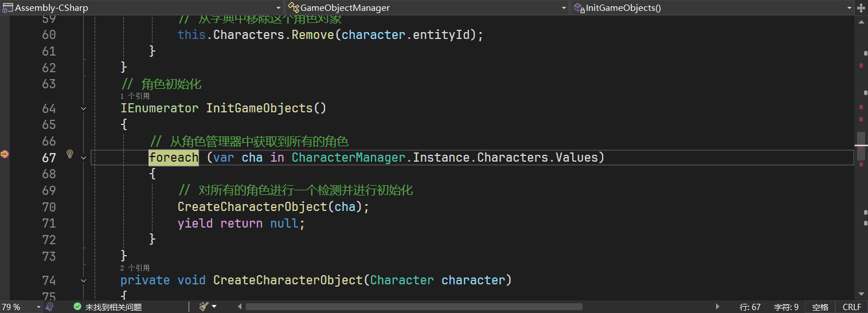Open the code cleanup profile dropdown arrow

(214, 307)
